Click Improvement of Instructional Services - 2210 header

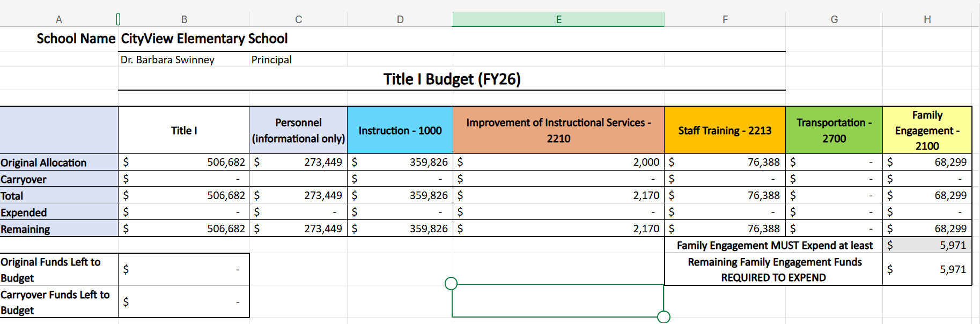[558, 130]
